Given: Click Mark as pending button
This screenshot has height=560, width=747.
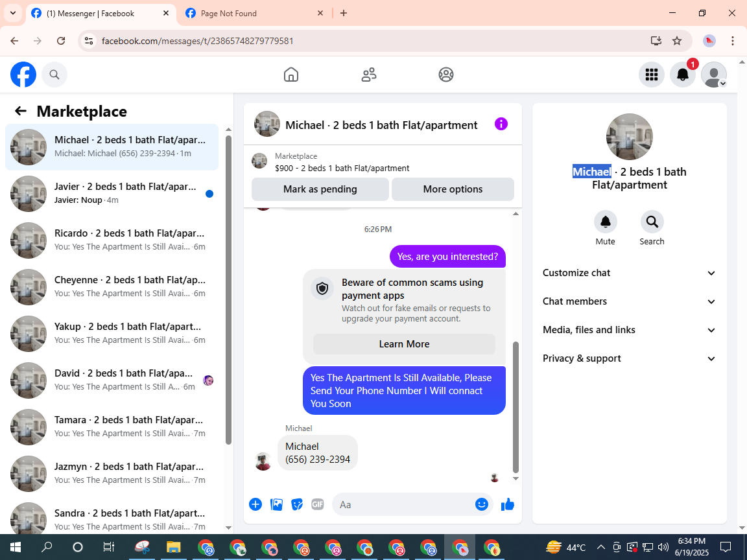Looking at the screenshot, I should click(320, 189).
